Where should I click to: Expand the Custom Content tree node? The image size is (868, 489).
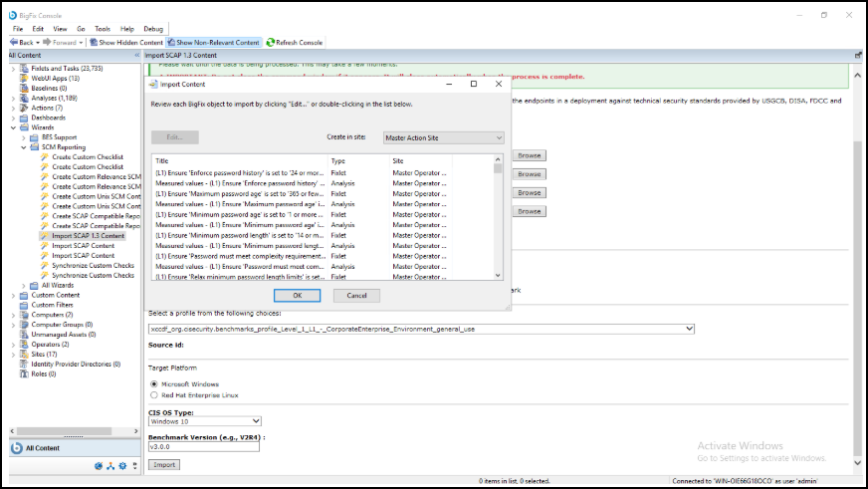tap(13, 295)
